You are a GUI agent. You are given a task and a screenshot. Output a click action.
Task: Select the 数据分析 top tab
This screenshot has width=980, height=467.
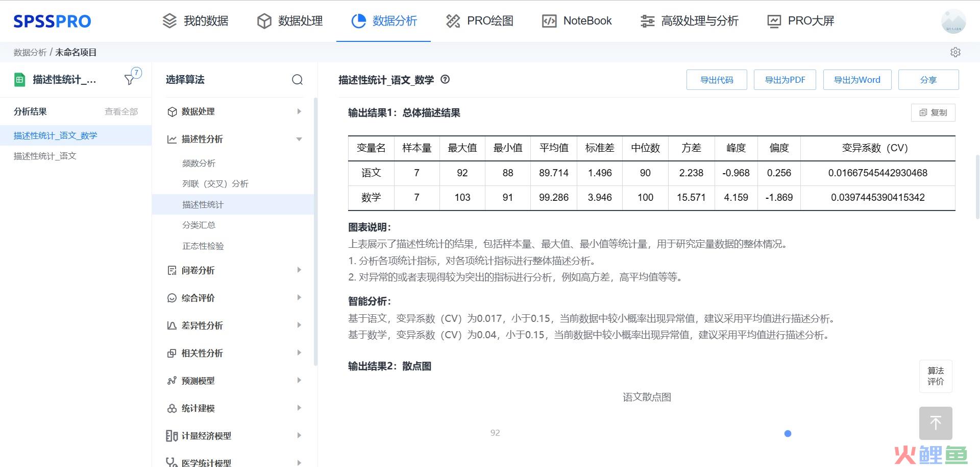pos(384,21)
